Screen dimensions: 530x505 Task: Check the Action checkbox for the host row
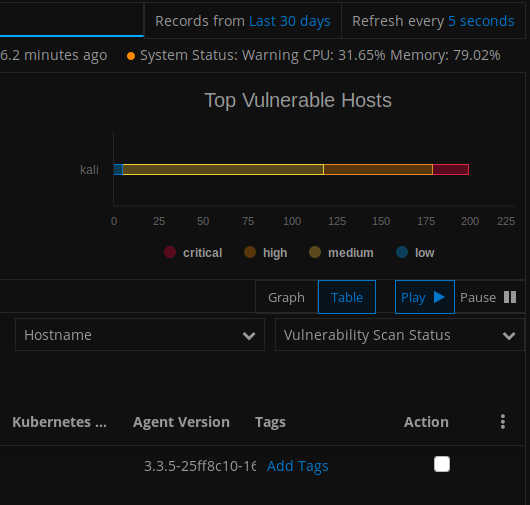tap(442, 464)
